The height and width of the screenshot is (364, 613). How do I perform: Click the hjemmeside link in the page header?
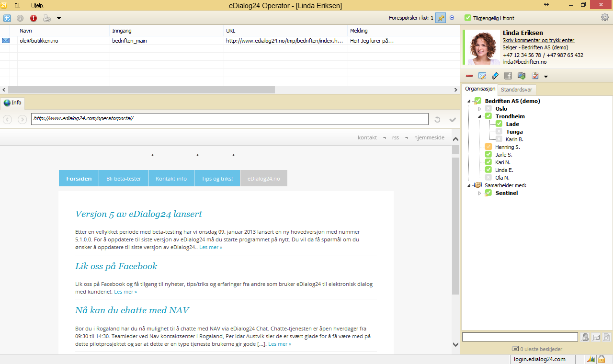[x=429, y=137]
